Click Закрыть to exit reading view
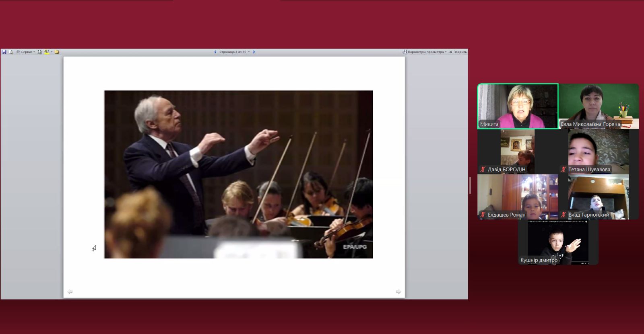Image resolution: width=644 pixels, height=334 pixels. (x=458, y=52)
